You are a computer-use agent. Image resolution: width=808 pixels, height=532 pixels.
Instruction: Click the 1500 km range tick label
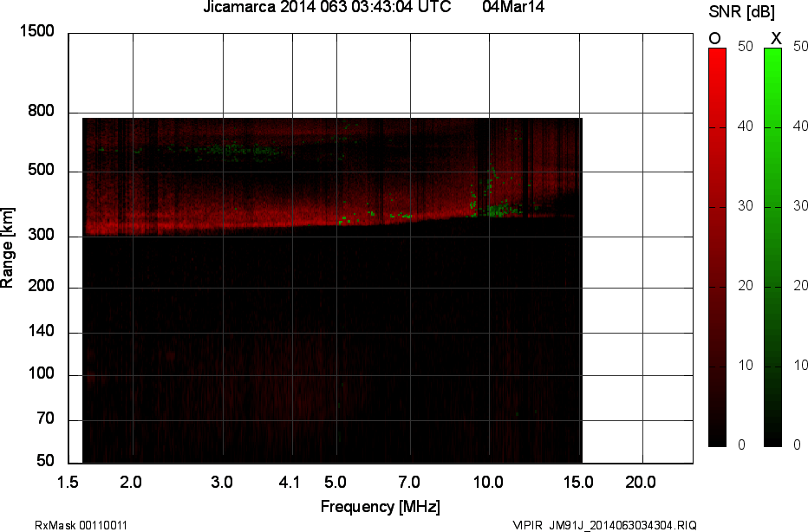click(x=36, y=32)
